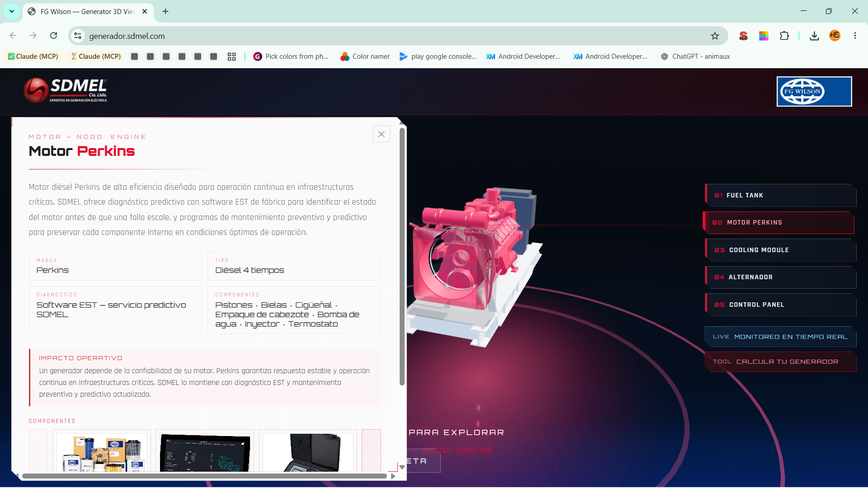Click the panel's vertical scrollbar
The height and width of the screenshot is (488, 868).
402,257
